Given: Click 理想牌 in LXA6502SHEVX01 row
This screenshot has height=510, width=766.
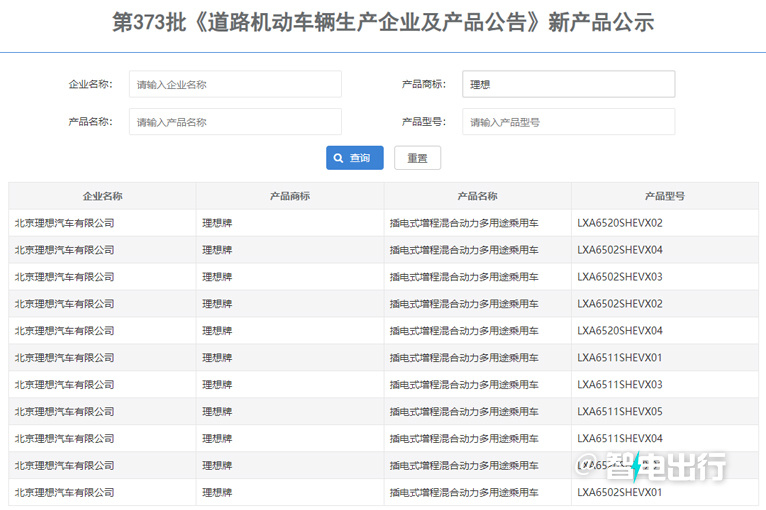Looking at the screenshot, I should point(217,492).
